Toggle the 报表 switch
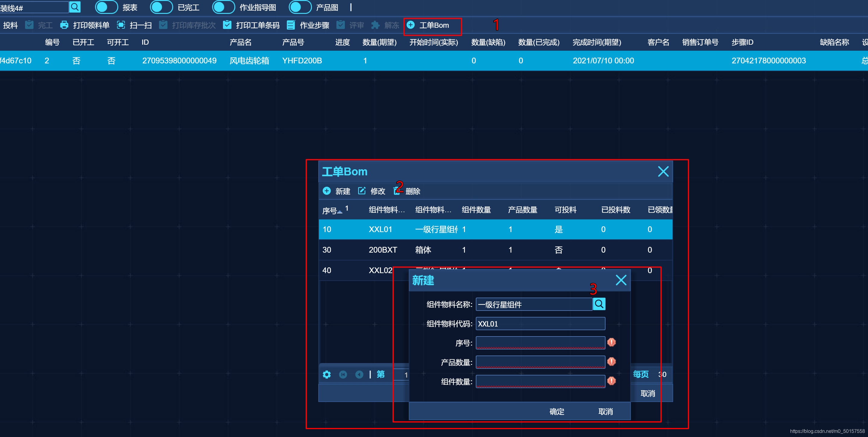This screenshot has height=437, width=868. 106,7
